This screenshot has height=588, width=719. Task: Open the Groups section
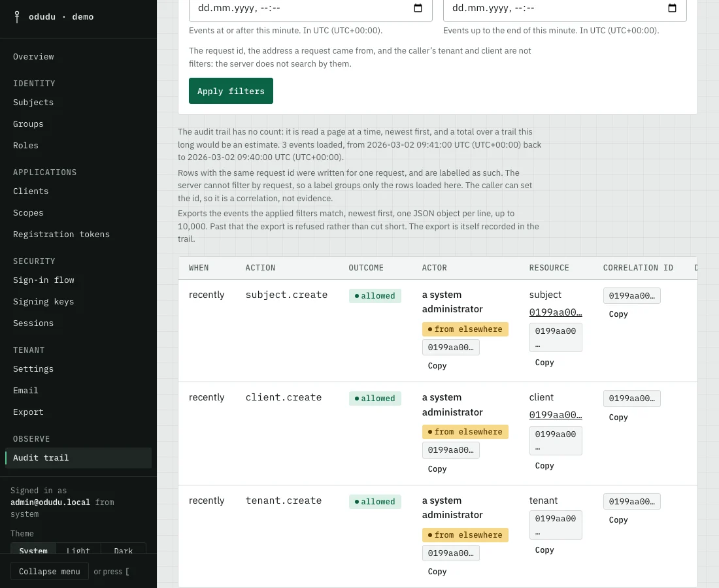[x=28, y=123]
